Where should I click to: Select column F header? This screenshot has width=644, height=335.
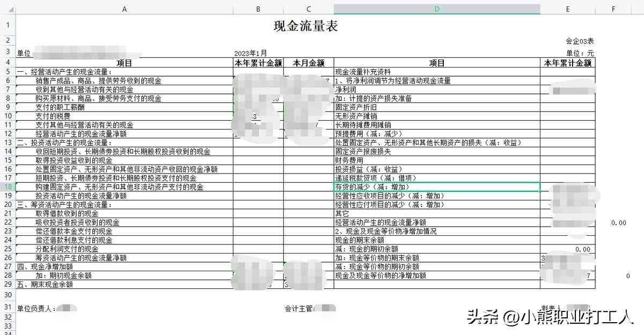(613, 9)
